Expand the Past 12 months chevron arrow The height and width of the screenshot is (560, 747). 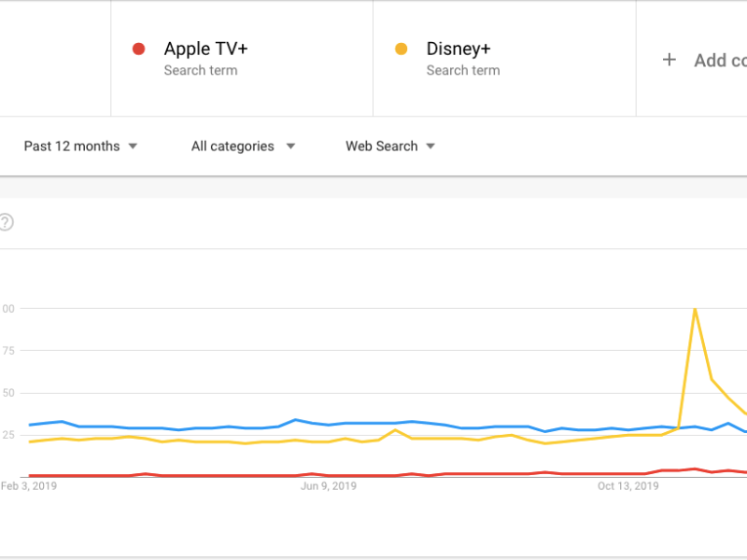point(133,146)
